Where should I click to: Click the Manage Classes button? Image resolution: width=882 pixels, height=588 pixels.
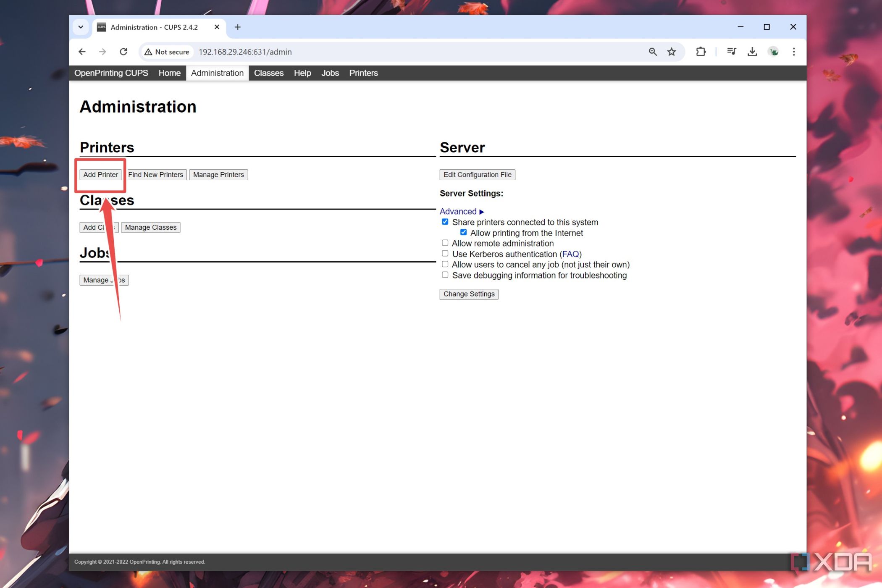(150, 227)
